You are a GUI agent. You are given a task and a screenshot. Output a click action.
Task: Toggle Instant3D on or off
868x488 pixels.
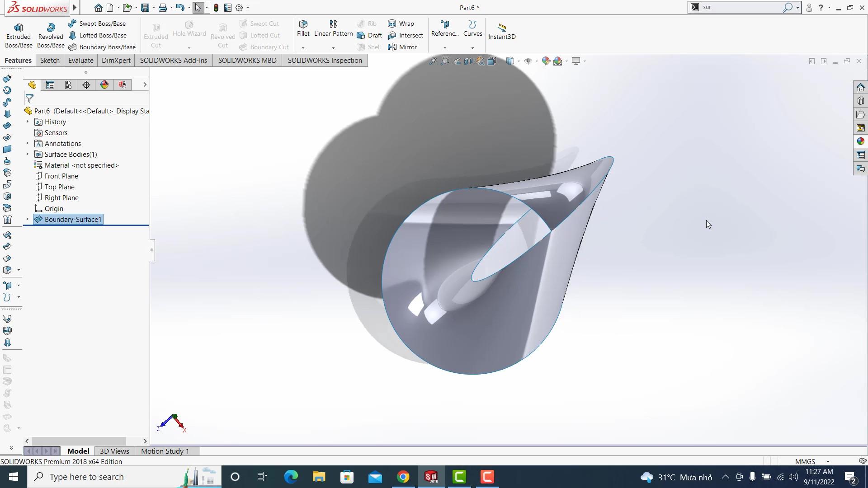pos(502,31)
